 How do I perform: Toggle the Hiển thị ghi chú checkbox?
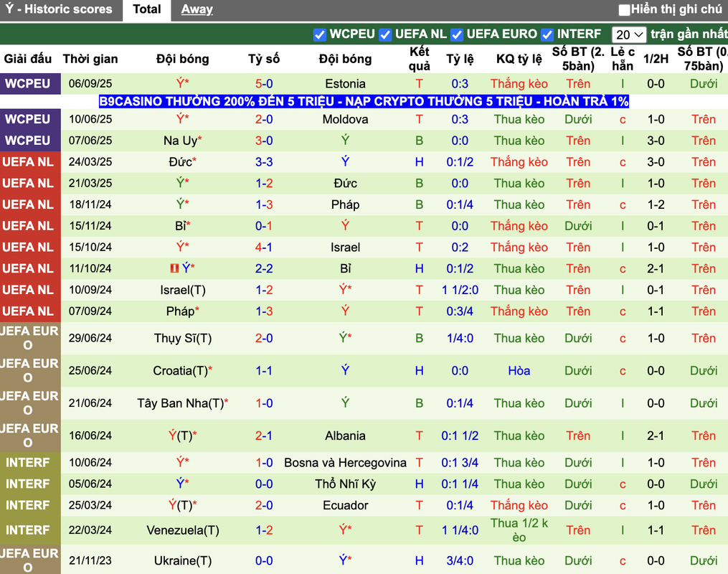tap(624, 9)
